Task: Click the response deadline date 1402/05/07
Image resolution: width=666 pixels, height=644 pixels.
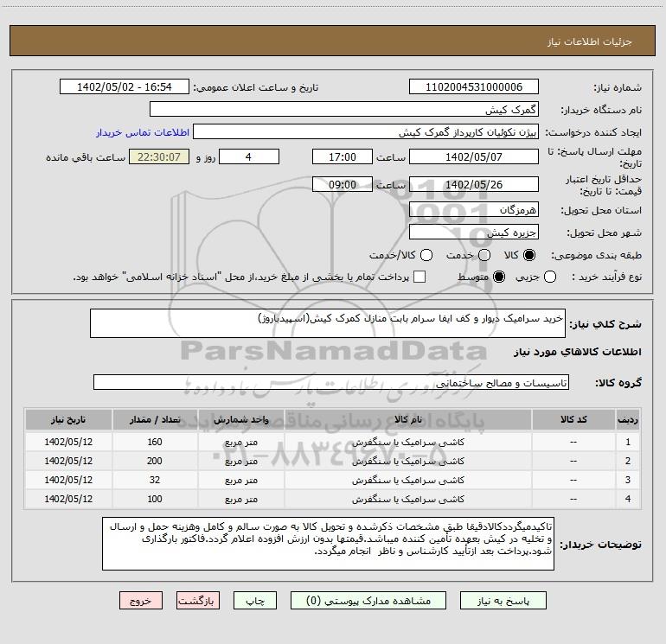Action: [474, 156]
